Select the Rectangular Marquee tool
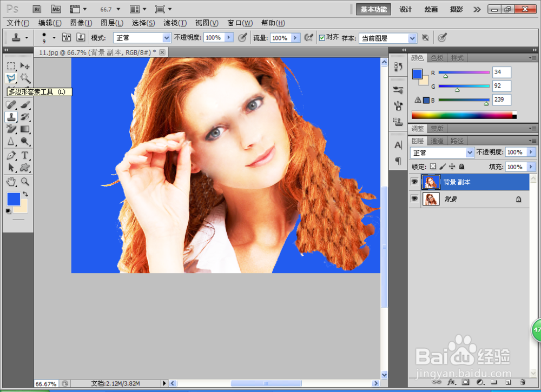Screen dimensions: 541x392 point(11,65)
